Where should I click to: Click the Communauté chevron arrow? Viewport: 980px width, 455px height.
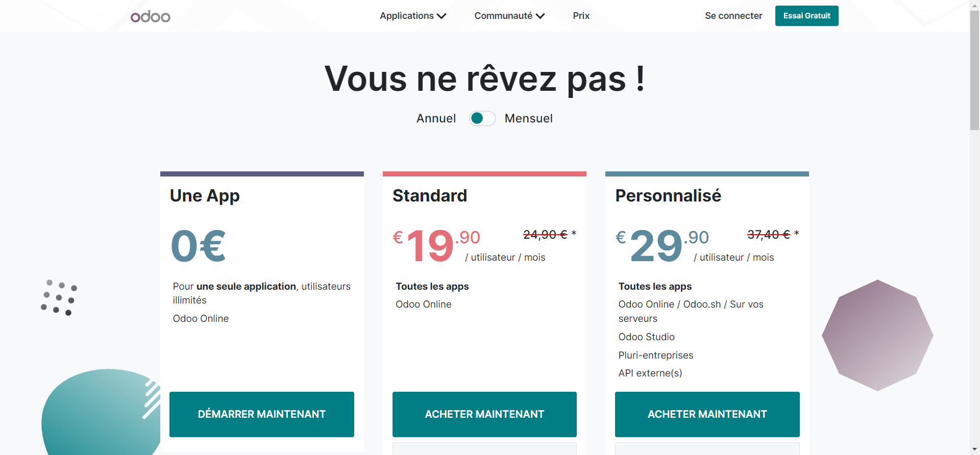540,16
